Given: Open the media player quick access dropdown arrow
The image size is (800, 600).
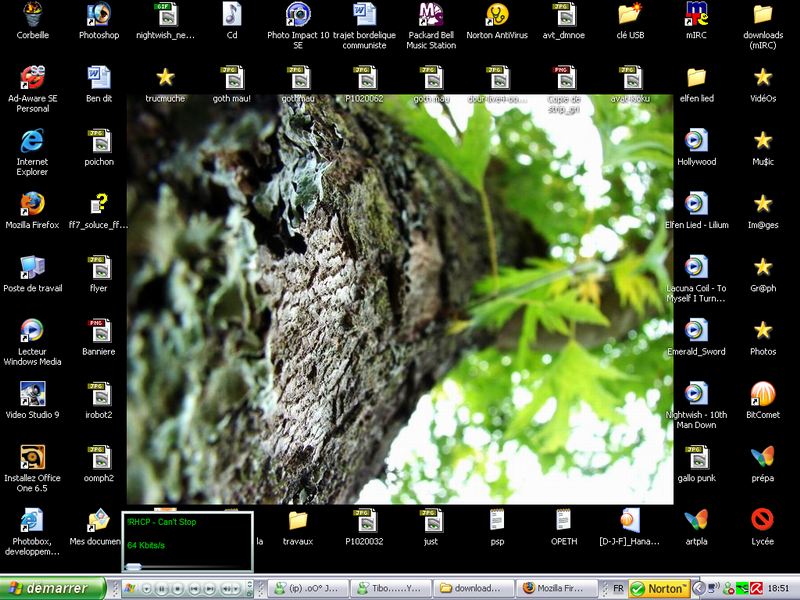Looking at the screenshot, I should [146, 589].
